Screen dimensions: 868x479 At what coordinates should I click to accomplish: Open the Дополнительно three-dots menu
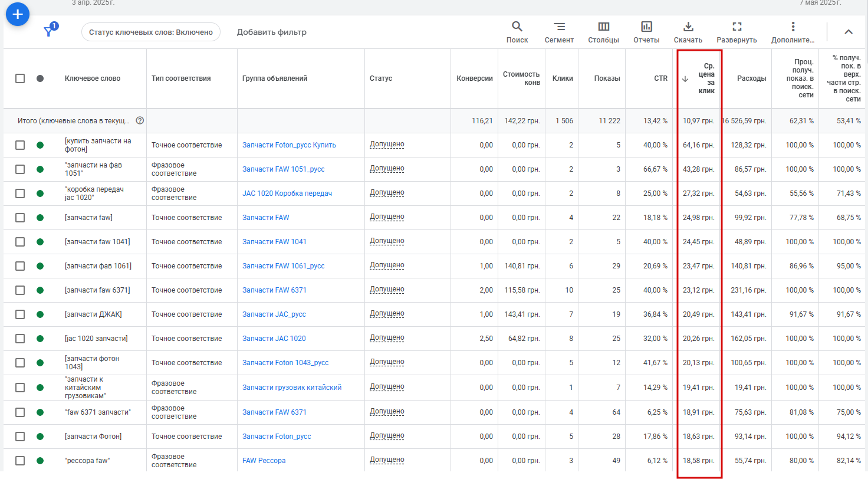click(x=793, y=32)
